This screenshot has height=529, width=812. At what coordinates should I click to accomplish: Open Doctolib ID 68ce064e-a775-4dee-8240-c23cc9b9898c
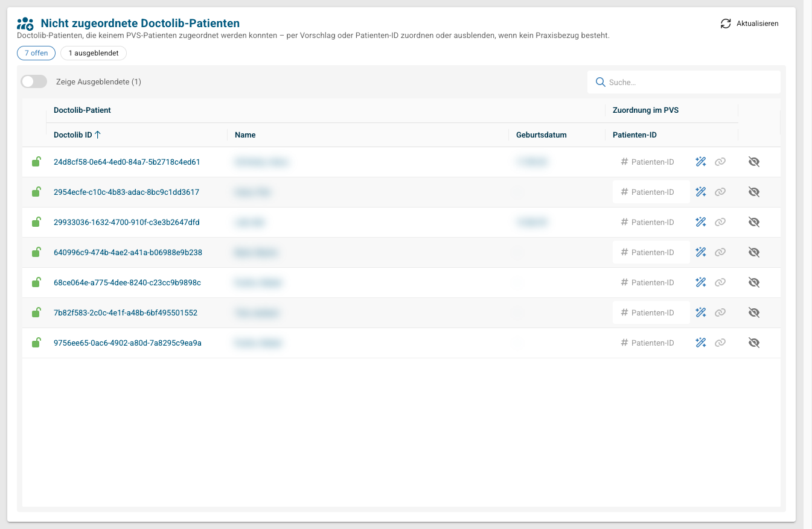(127, 282)
